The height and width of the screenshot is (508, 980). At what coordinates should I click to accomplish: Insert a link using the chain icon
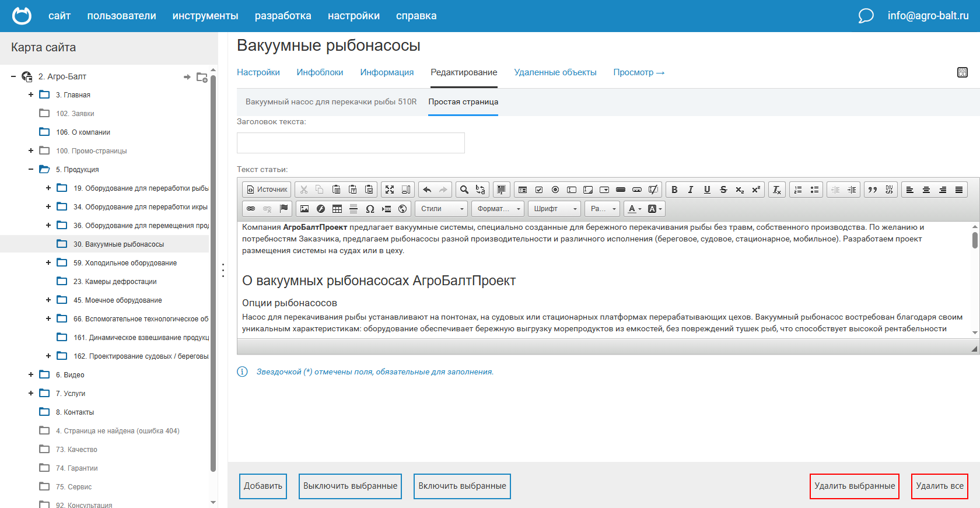click(x=251, y=209)
